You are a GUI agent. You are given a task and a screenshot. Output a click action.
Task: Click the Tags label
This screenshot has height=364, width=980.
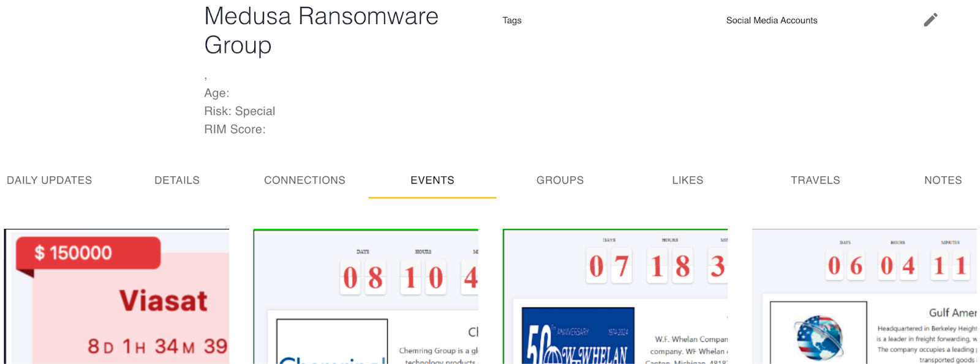512,20
